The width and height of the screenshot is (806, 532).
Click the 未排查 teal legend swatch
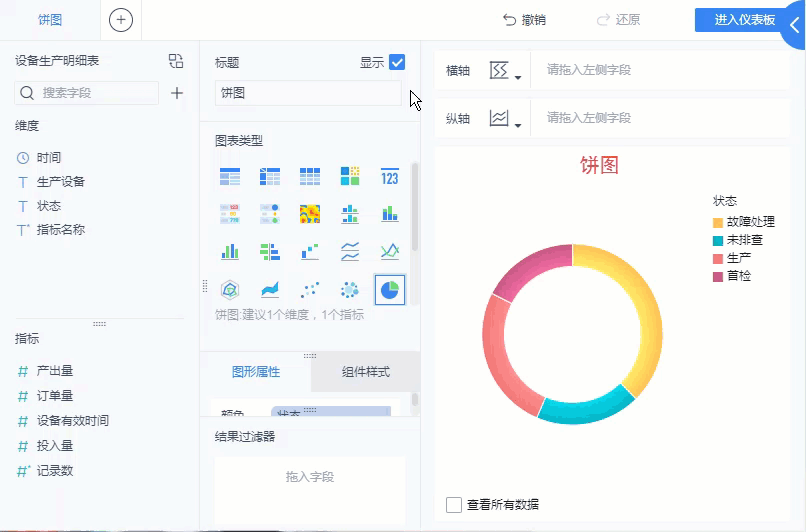718,241
